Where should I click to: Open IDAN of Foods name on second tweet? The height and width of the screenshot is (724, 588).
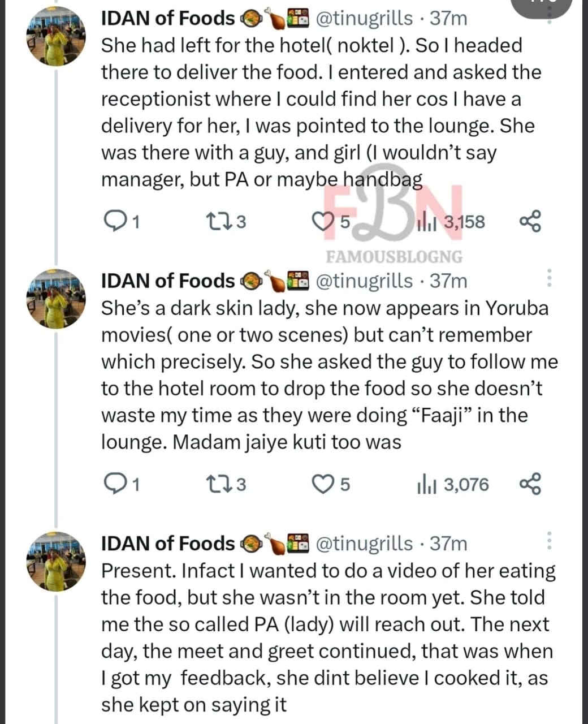[167, 281]
